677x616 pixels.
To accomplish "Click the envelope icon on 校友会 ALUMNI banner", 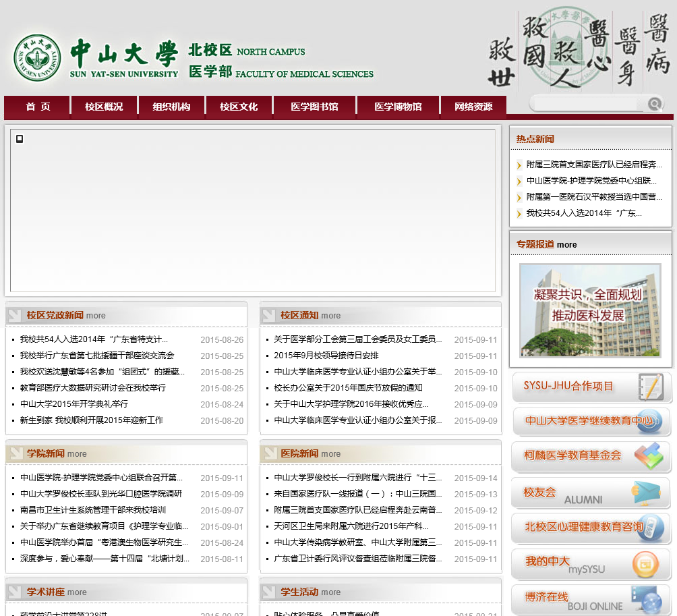I will coord(647,493).
